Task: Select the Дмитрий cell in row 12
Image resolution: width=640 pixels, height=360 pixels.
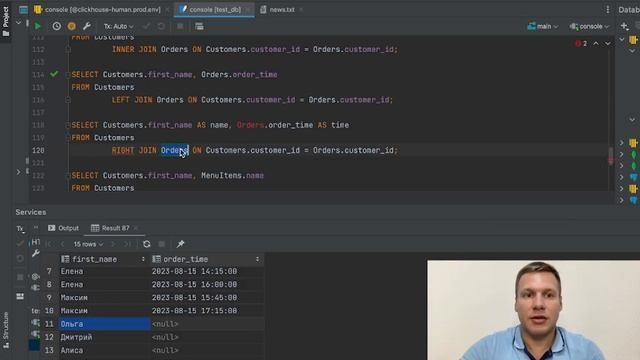Action: [104, 337]
